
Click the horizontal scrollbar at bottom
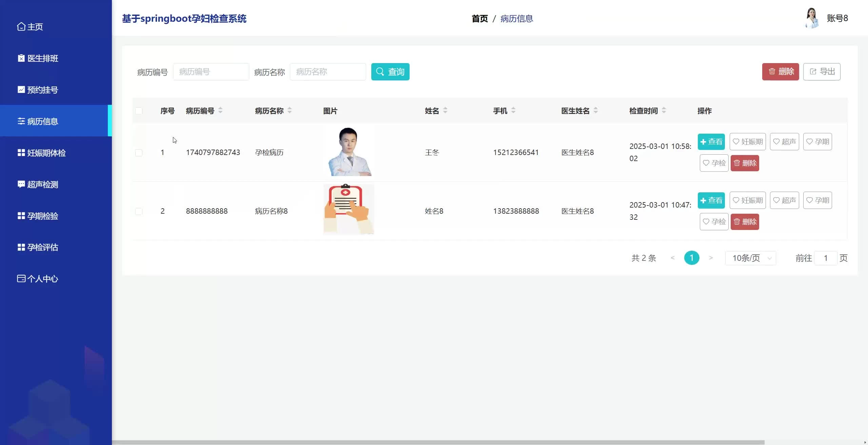[437, 442]
